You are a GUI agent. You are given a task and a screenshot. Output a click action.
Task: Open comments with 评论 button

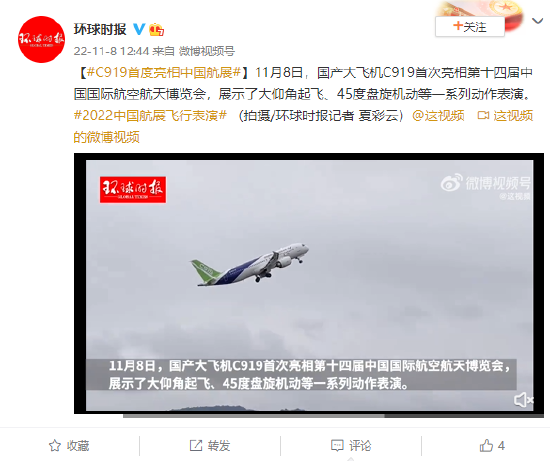coord(351,446)
